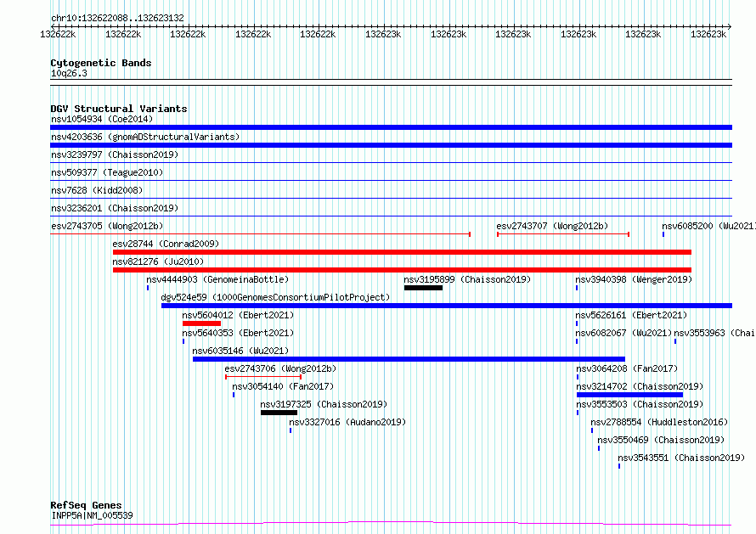Image resolution: width=756 pixels, height=534 pixels.
Task: Open the nsv5640353 (Ebert2021) label
Action: tap(238, 333)
